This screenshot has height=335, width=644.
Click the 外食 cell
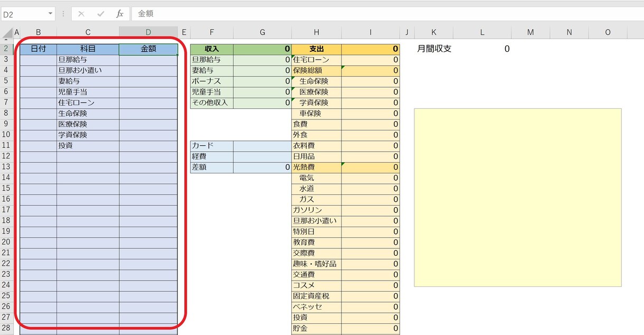tap(316, 135)
